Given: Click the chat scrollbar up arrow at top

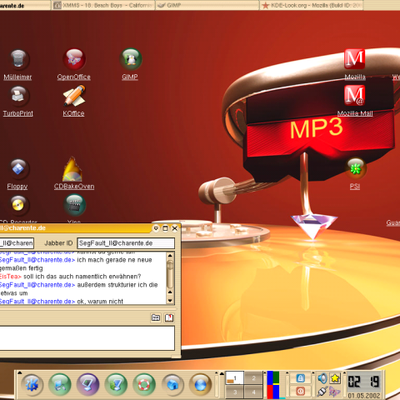Looking at the screenshot, I should tap(170, 256).
